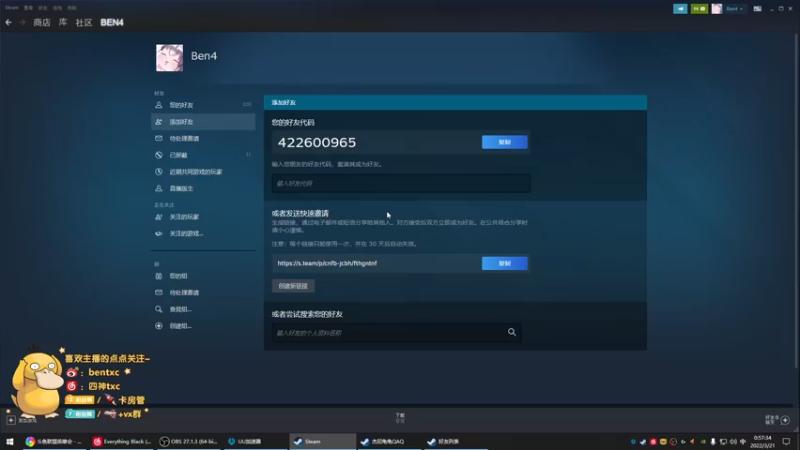Open the 直播版主 broadcast moderators entry

[x=203, y=189]
